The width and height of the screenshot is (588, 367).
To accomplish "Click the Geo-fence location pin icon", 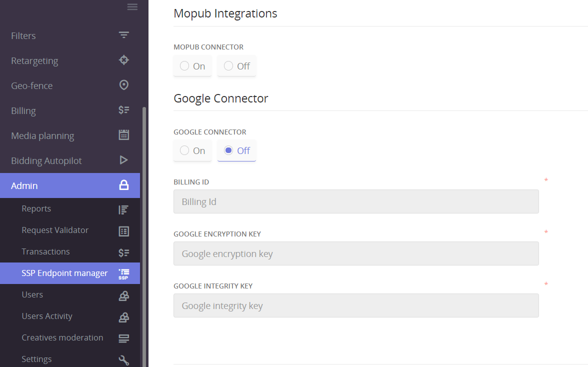I will (124, 85).
